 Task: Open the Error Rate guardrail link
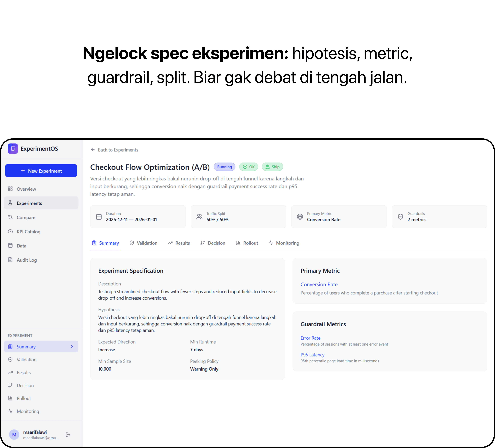tap(310, 338)
